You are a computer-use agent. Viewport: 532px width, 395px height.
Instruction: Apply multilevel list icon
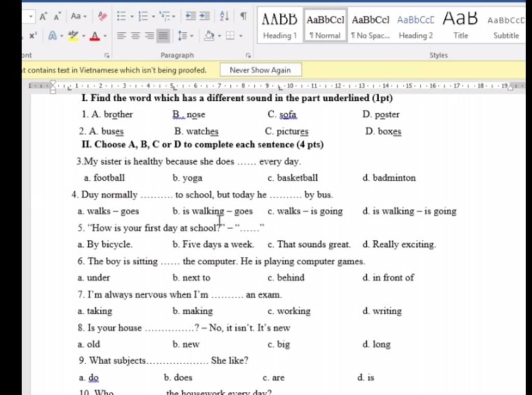click(x=165, y=16)
